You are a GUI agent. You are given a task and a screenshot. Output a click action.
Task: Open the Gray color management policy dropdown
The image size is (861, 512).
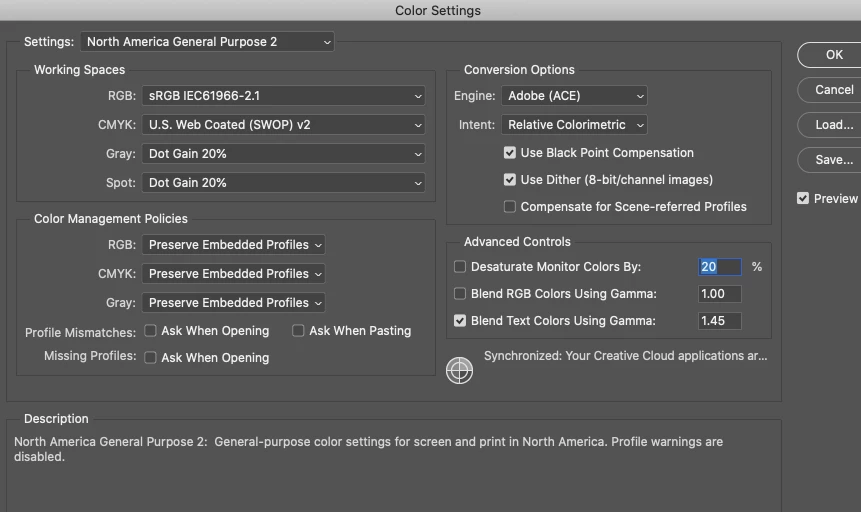coord(234,302)
